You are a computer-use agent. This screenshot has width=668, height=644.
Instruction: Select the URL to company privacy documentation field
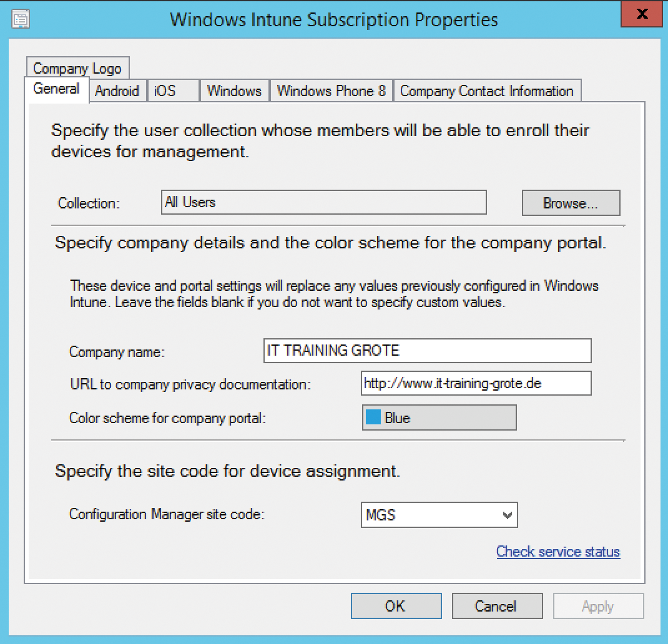point(476,383)
